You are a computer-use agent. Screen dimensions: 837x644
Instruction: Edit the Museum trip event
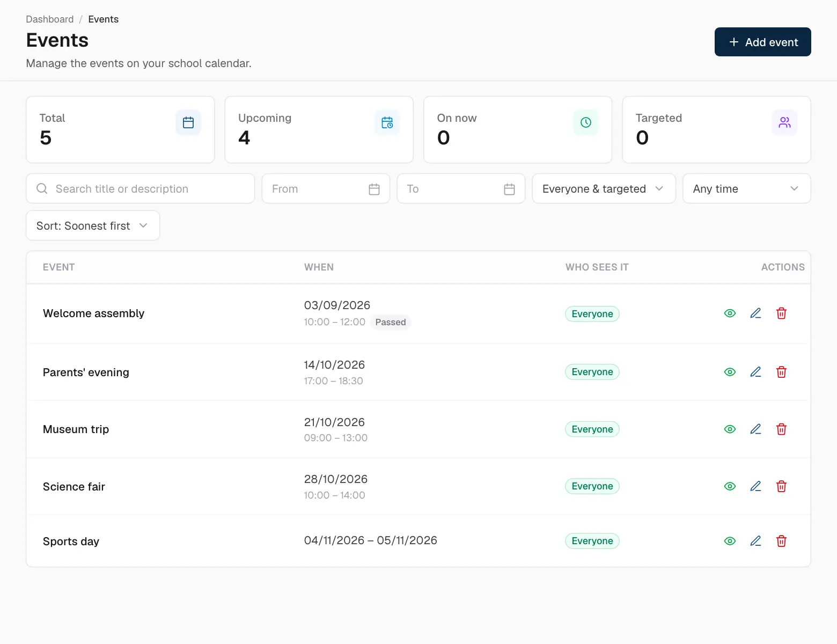pos(755,429)
